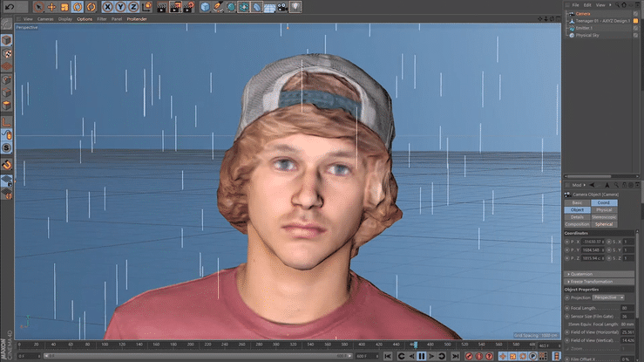Switch to Object attribute tab

[577, 210]
